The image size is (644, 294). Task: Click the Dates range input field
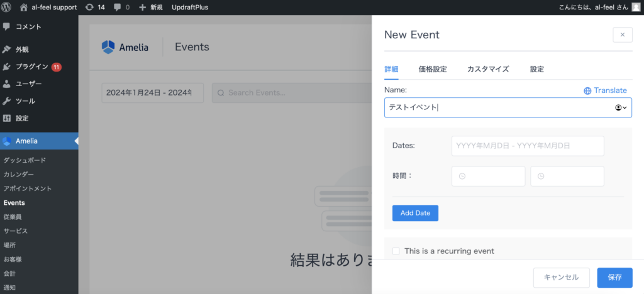pos(527,146)
